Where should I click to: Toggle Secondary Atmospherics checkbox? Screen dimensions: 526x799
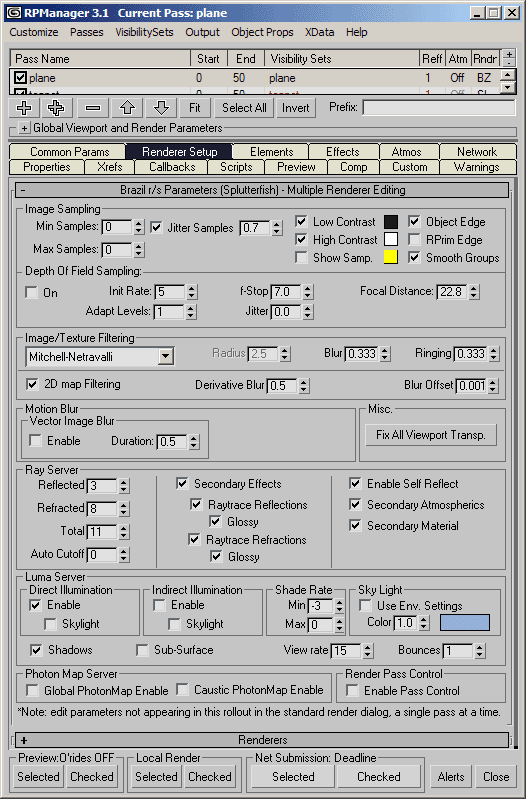[x=355, y=504]
